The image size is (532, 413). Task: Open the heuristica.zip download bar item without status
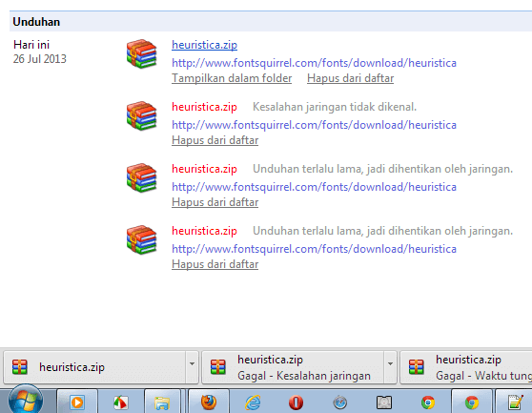[x=94, y=367]
